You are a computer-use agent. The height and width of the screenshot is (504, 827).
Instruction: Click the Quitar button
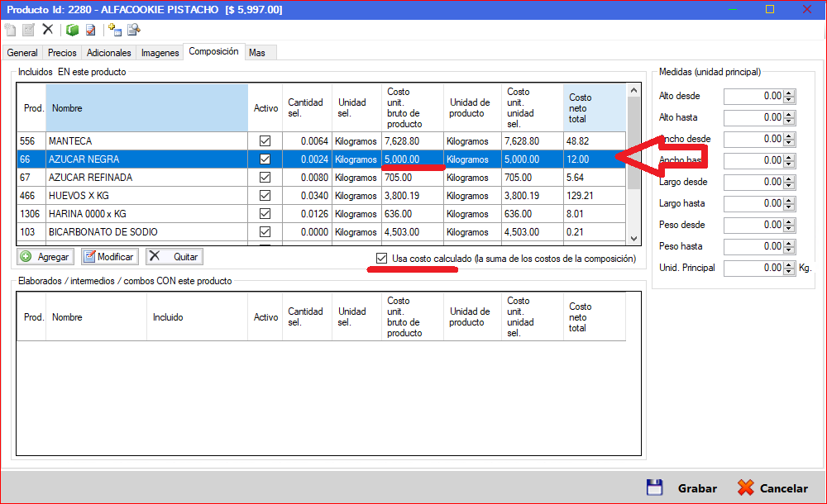click(174, 257)
